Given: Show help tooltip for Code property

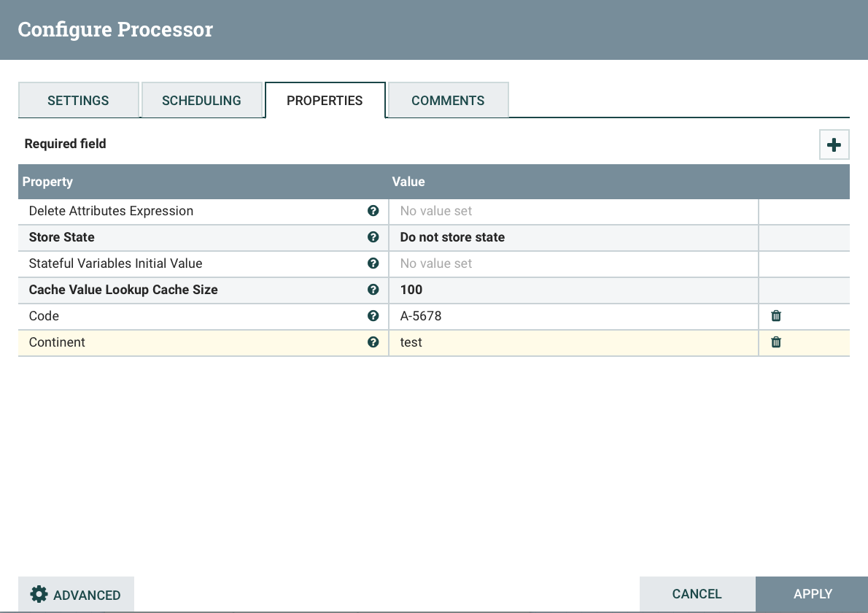Looking at the screenshot, I should [x=373, y=316].
